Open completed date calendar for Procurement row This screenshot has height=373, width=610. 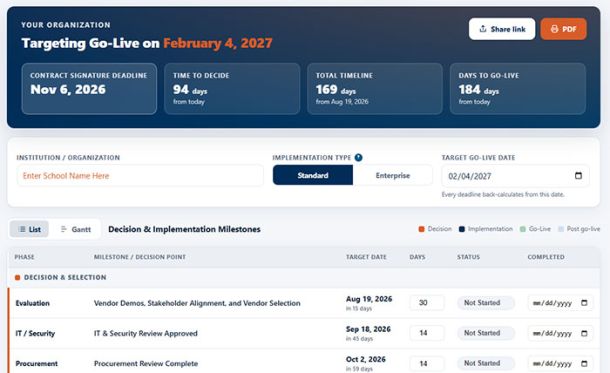click(x=584, y=364)
